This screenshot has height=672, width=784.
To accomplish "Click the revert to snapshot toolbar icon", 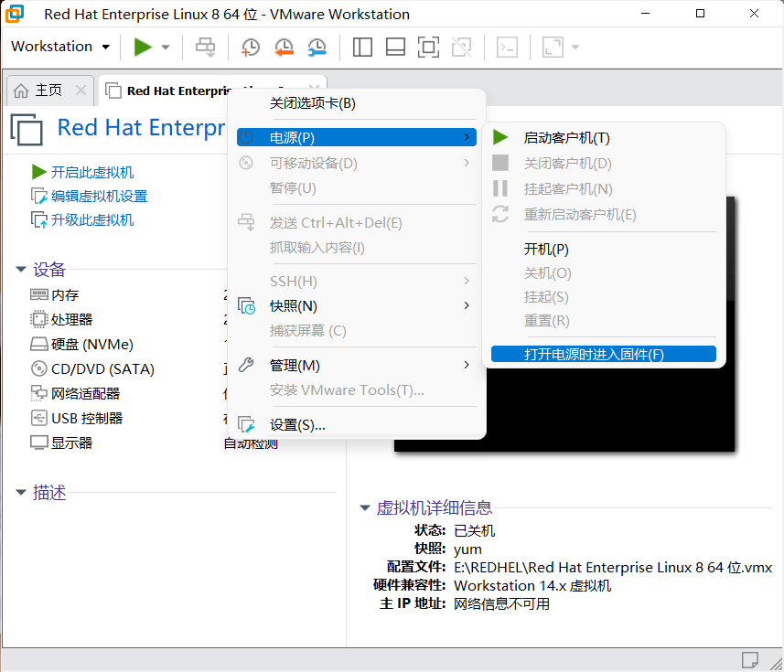I will point(284,47).
